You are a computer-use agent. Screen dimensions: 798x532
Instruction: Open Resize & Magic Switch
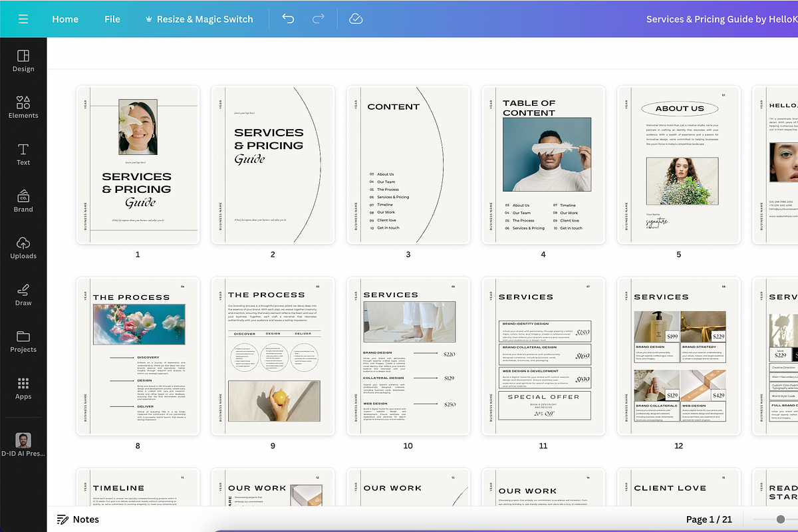(199, 19)
